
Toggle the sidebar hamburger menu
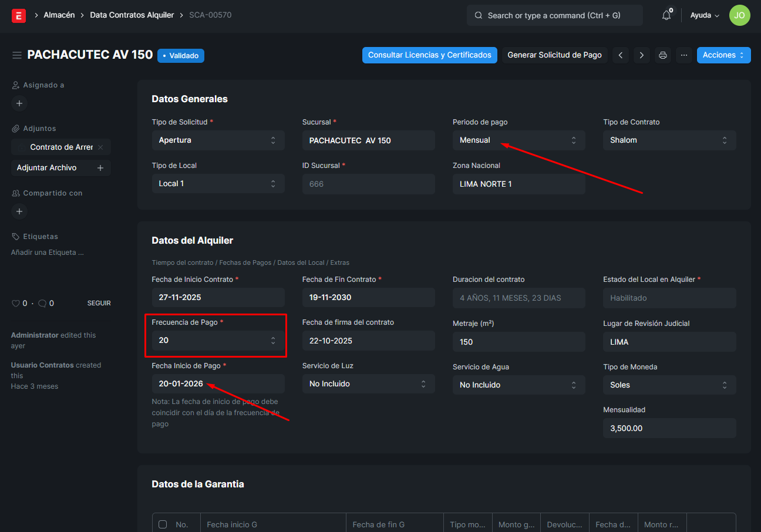coord(17,55)
